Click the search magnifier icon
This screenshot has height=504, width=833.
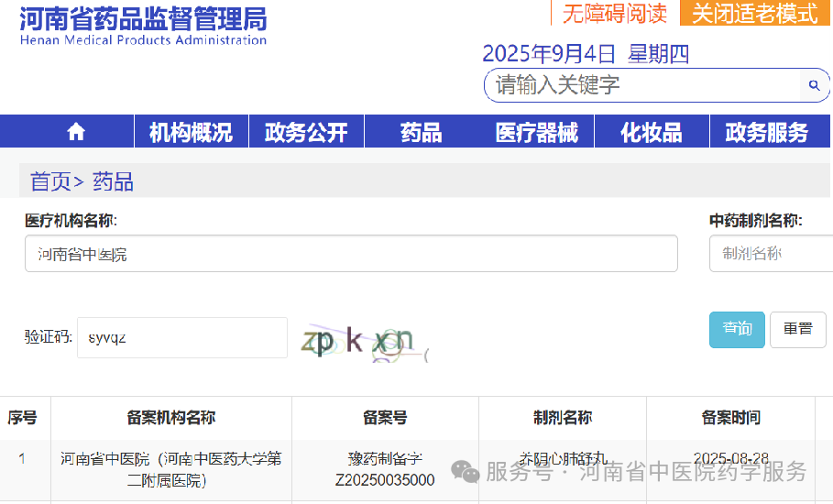coord(814,86)
